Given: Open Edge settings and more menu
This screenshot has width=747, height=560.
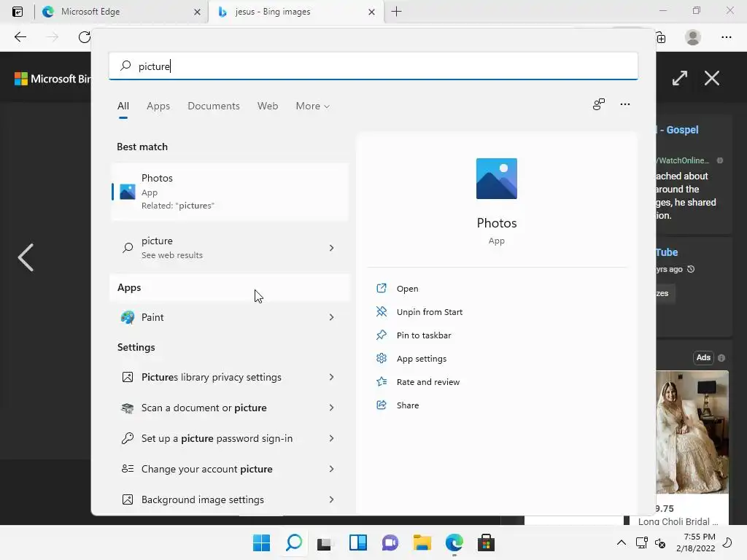Looking at the screenshot, I should tap(726, 37).
